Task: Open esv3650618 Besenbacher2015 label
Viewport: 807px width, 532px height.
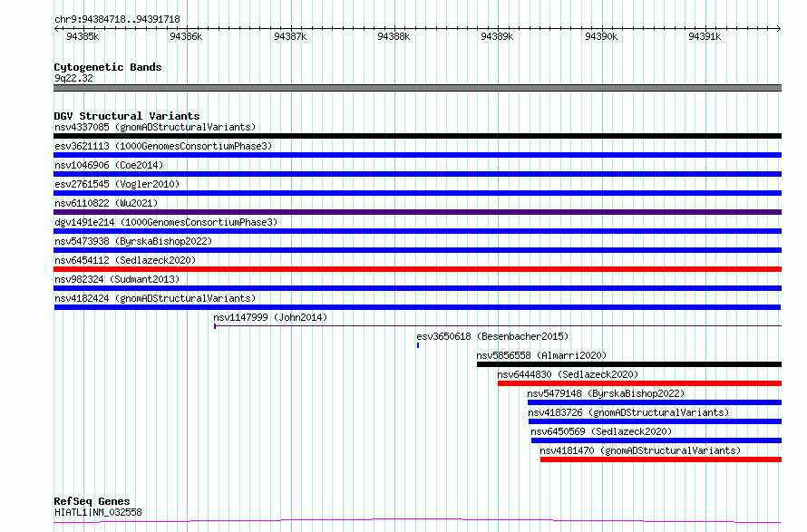Action: tap(492, 336)
